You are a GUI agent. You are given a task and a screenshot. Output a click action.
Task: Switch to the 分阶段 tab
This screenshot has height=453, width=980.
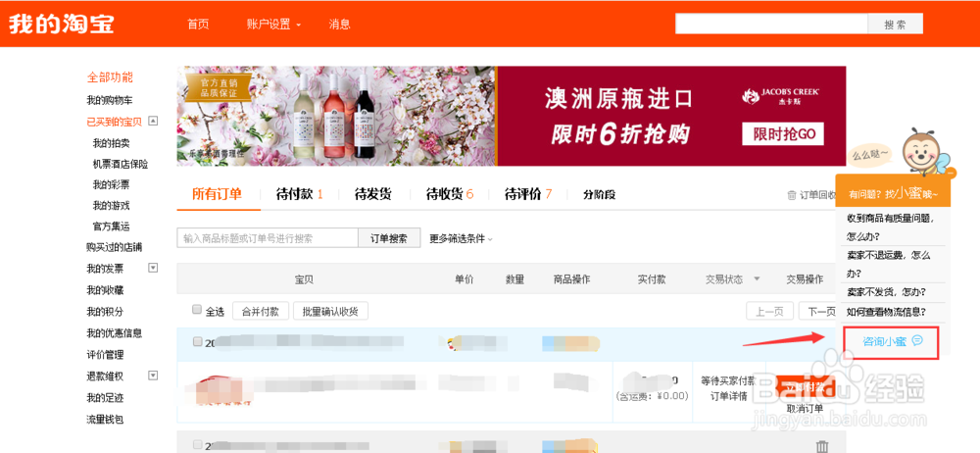600,194
